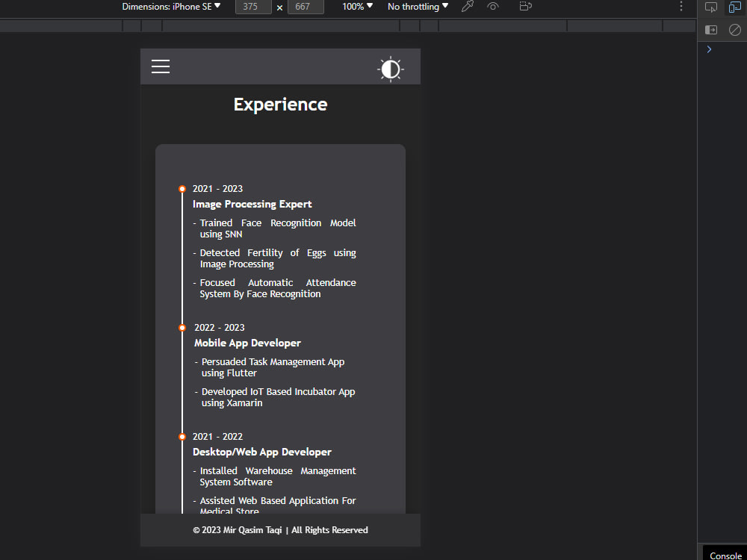Open the Dimensions iPhone SE dropdown
The height and width of the screenshot is (560, 747).
pyautogui.click(x=170, y=7)
